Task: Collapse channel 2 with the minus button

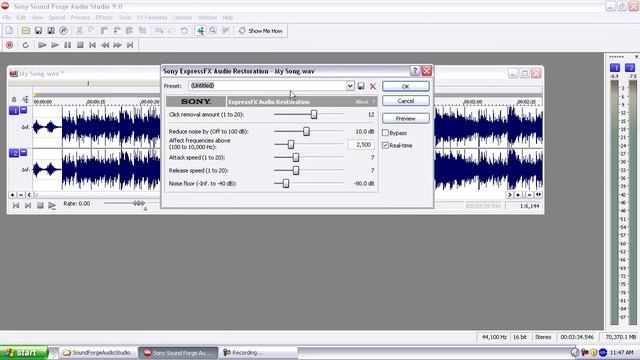Action: tap(24, 152)
